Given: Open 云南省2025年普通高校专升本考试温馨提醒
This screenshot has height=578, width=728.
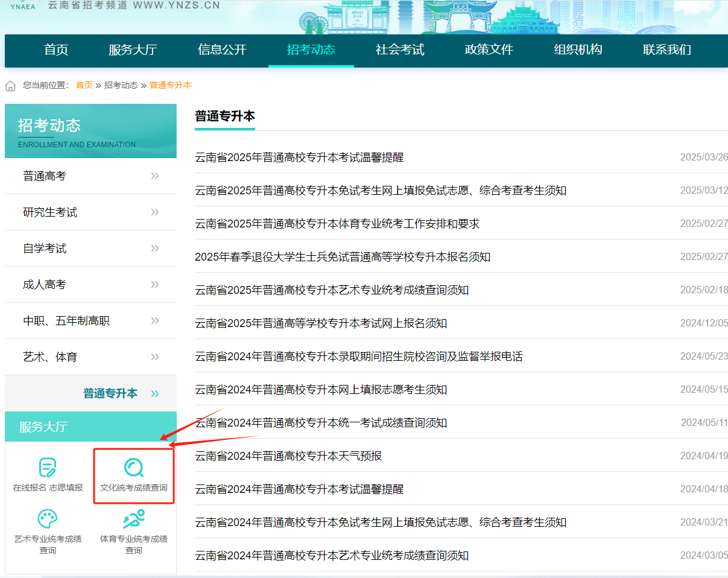Looking at the screenshot, I should pyautogui.click(x=300, y=157).
